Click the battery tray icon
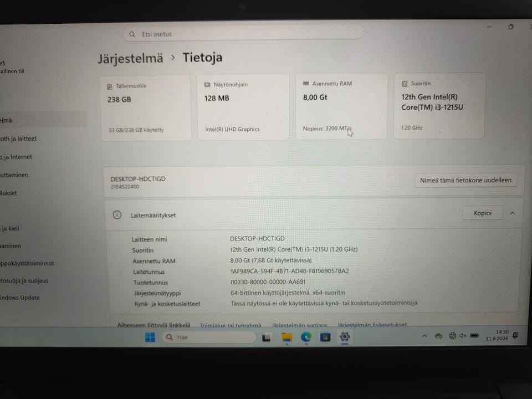Viewport: 532px width, 399px height. 474,336
